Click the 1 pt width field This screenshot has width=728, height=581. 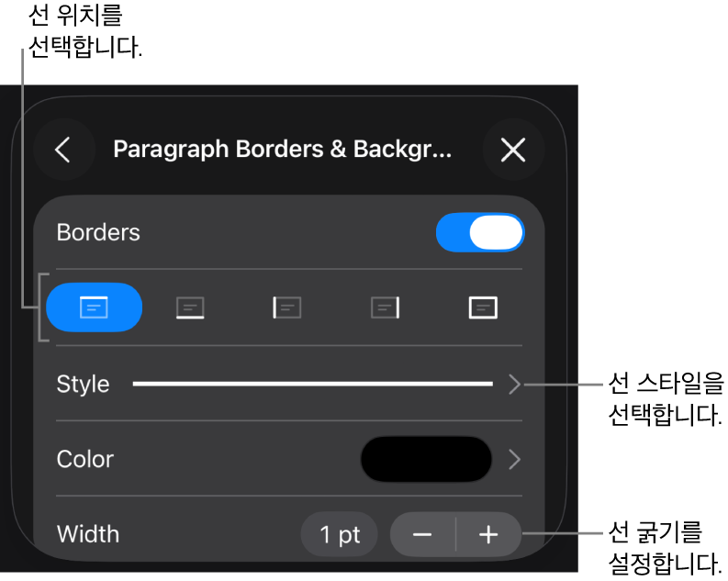340,534
